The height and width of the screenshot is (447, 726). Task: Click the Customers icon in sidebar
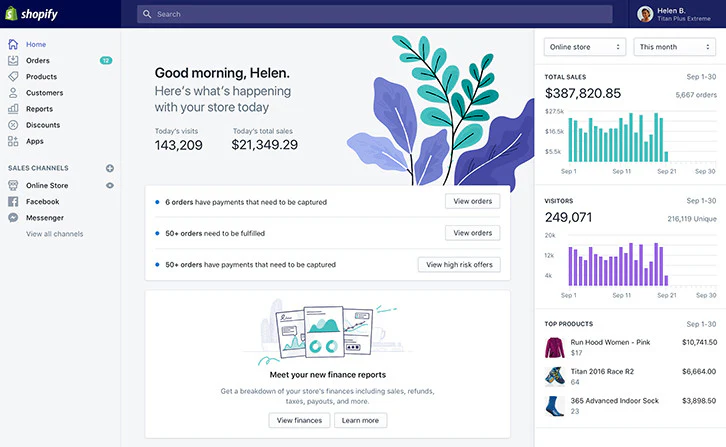click(13, 93)
